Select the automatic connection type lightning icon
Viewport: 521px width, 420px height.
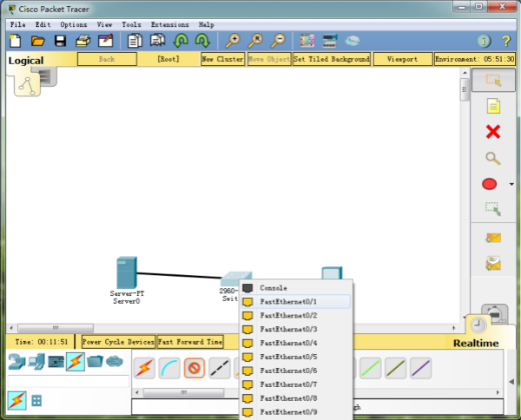pos(144,368)
